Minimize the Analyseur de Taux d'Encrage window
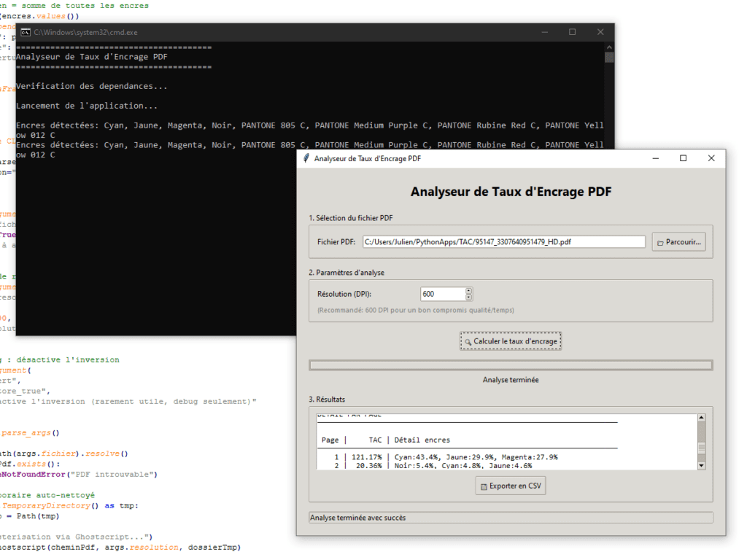This screenshot has width=747, height=560. click(655, 158)
